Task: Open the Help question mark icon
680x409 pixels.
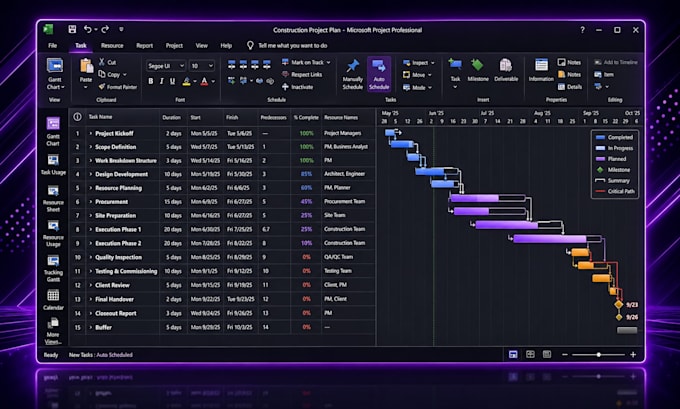Action: tap(582, 30)
